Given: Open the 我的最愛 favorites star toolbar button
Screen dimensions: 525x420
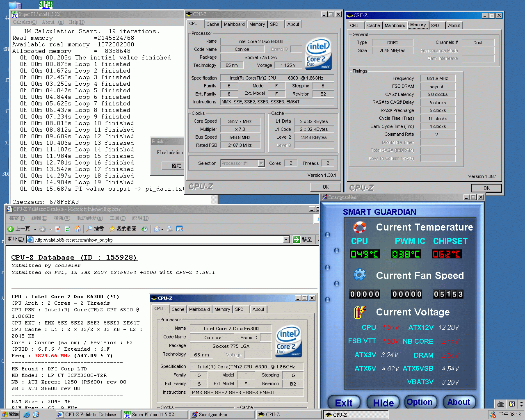Looking at the screenshot, I should 123,229.
